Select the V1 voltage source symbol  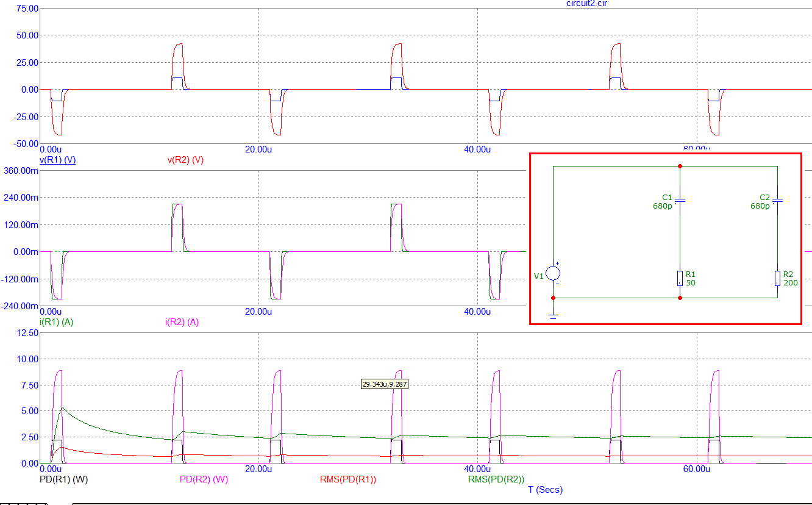click(553, 274)
